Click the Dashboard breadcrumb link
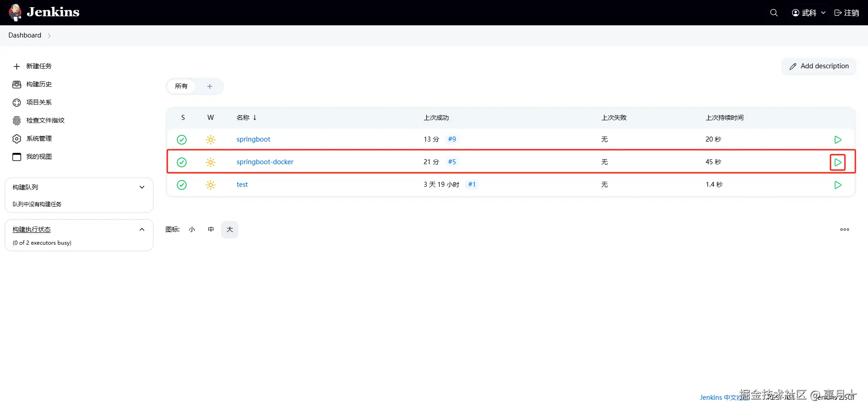The image size is (868, 412). click(25, 35)
